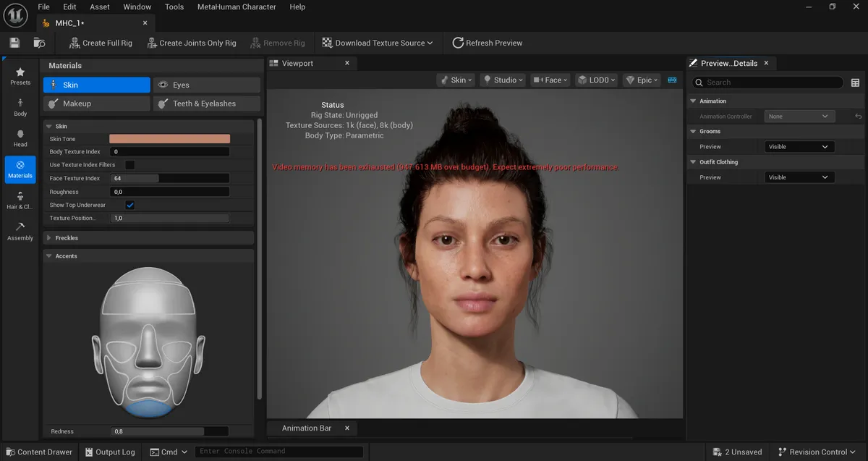This screenshot has height=461, width=868.
Task: Click Refresh Preview button
Action: (x=488, y=43)
